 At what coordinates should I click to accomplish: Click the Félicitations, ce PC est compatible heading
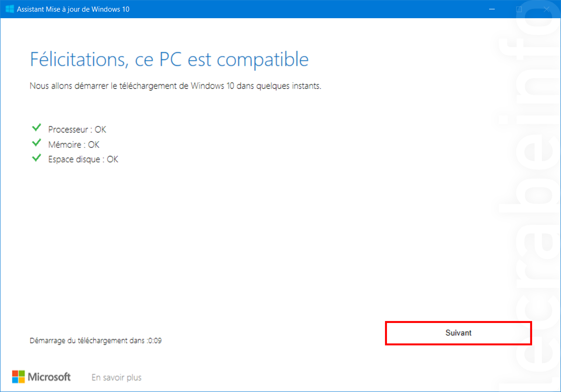tap(169, 60)
